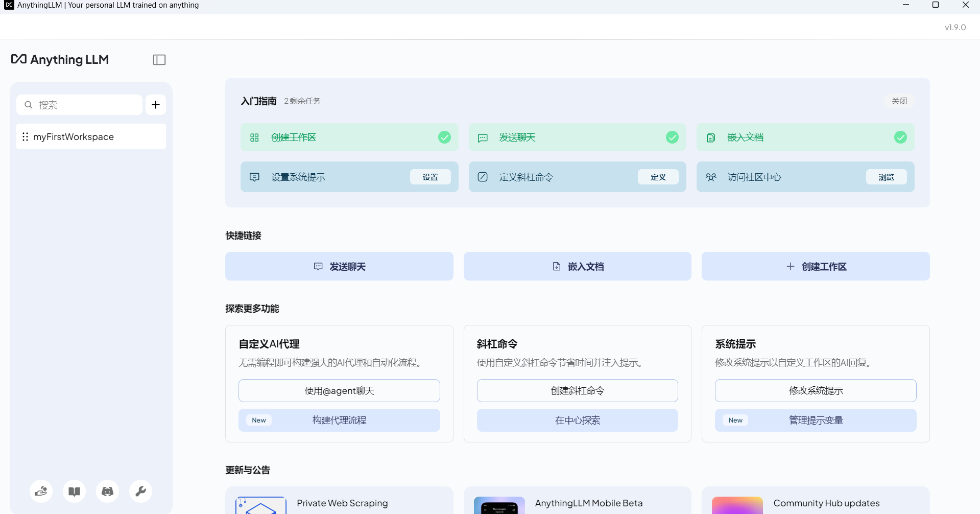Screen dimensions: 980x514
Task: Click the 快捷链接 section heading
Action: (x=244, y=236)
